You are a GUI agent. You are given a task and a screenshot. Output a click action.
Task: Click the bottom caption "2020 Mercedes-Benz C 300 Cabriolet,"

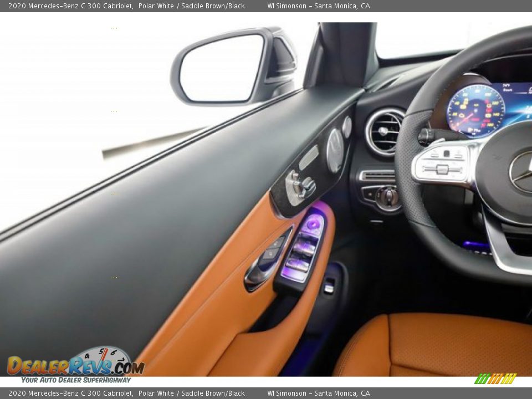pos(70,393)
